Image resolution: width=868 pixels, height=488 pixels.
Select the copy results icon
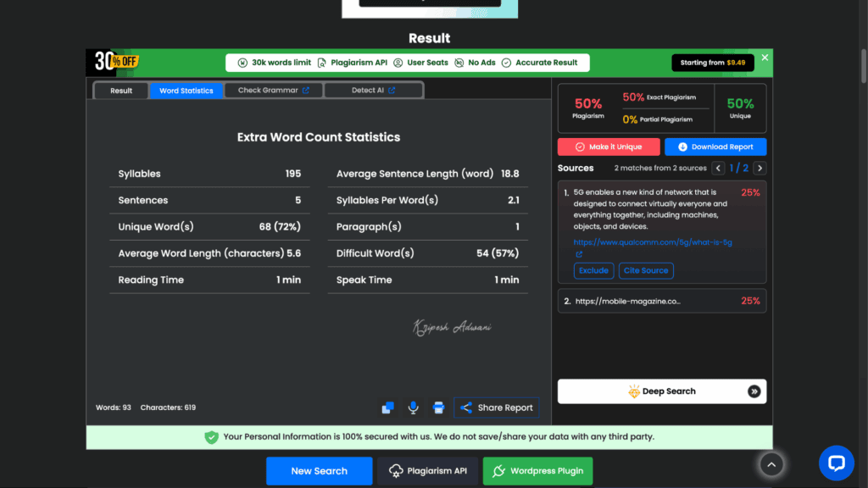click(388, 408)
